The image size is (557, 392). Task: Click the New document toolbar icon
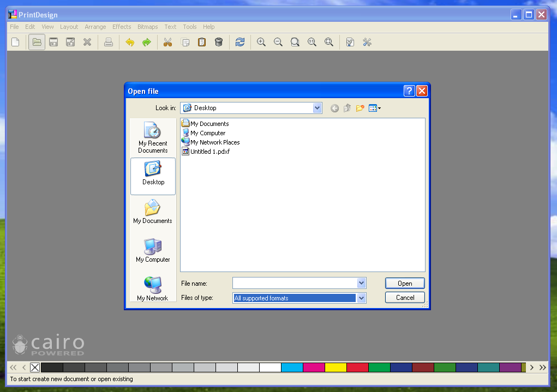coord(15,43)
